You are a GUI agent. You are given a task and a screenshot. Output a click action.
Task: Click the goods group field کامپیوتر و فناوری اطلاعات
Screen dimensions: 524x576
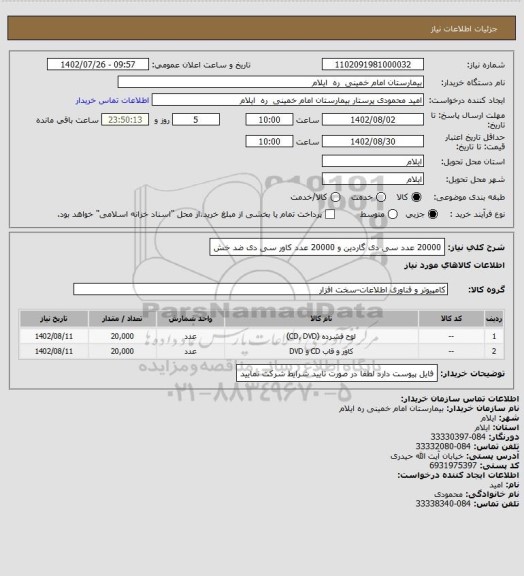[260, 289]
